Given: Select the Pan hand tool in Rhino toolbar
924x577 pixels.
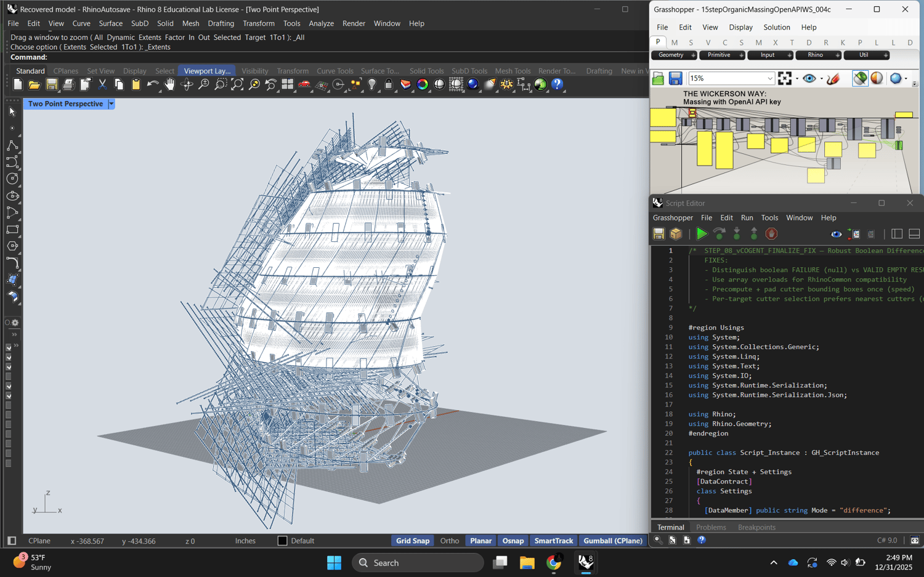Looking at the screenshot, I should pos(169,85).
